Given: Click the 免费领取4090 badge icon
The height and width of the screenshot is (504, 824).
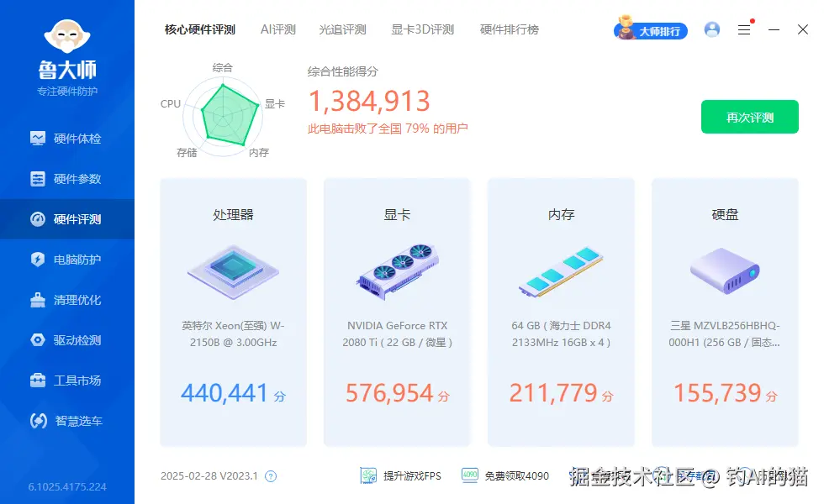Looking at the screenshot, I should [x=471, y=475].
